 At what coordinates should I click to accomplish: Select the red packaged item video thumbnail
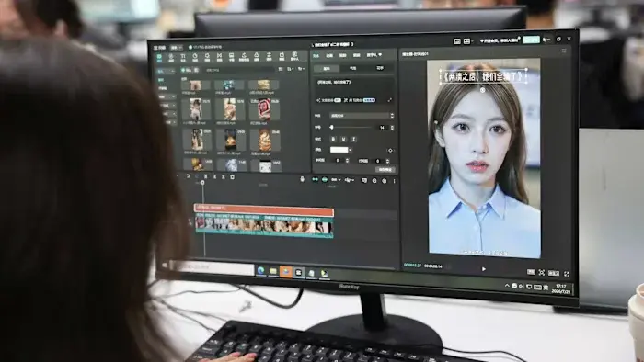click(264, 109)
